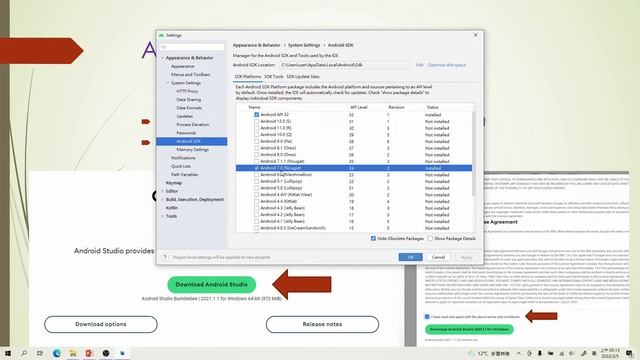The width and height of the screenshot is (640, 360).
Task: Collapse the Appearance & Behavior tree node
Action: coord(162,58)
